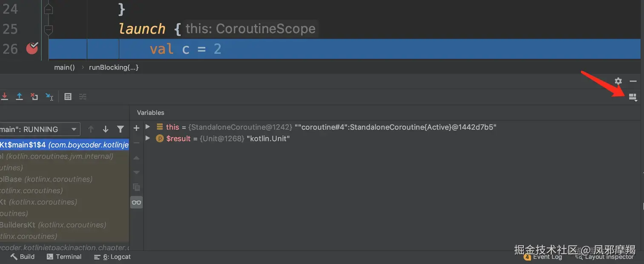The image size is (644, 264).
Task: Click the Run to Cursor icon
Action: (49, 97)
